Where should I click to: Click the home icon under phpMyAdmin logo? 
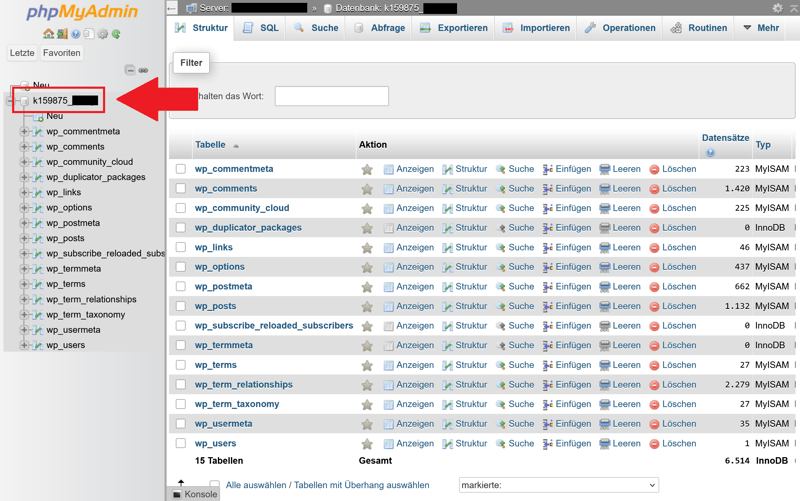click(48, 34)
